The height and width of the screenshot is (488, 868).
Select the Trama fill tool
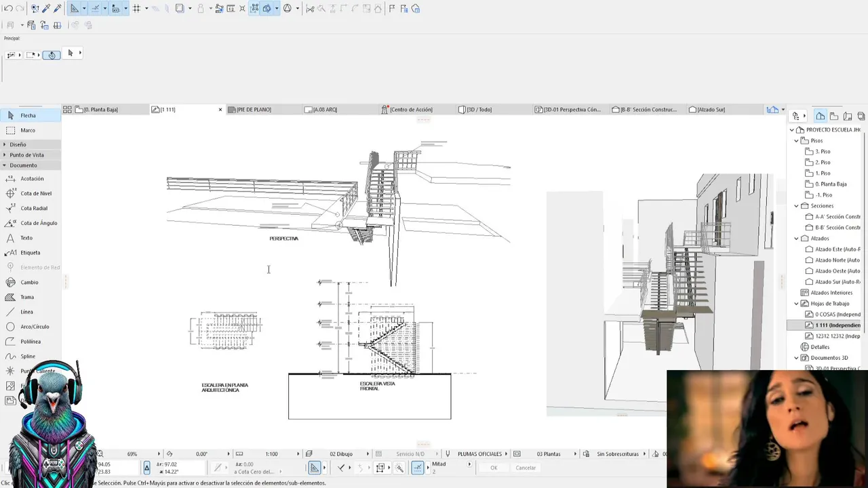[31, 297]
